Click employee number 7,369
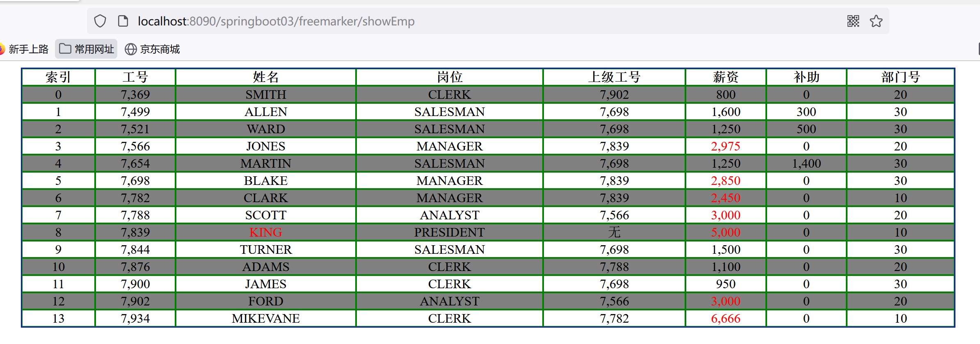This screenshot has height=344, width=980. point(135,94)
